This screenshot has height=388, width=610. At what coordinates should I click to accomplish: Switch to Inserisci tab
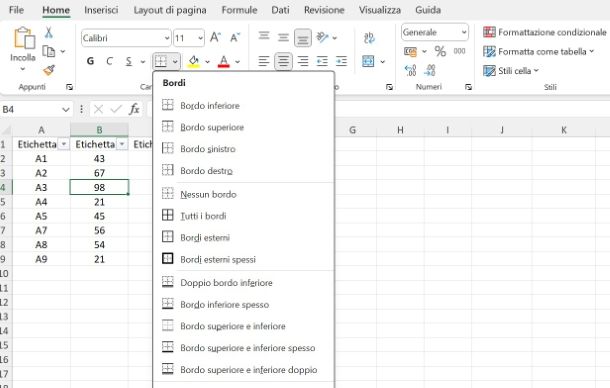[x=101, y=10]
